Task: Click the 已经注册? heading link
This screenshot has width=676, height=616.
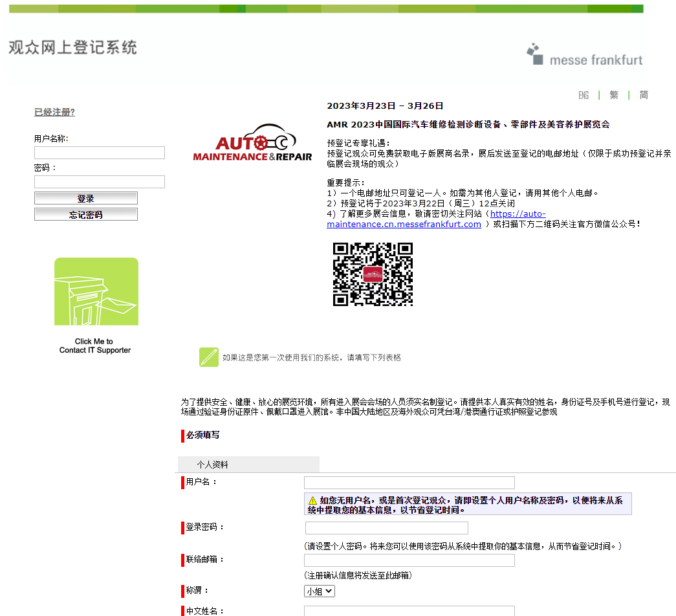Action: (x=54, y=112)
